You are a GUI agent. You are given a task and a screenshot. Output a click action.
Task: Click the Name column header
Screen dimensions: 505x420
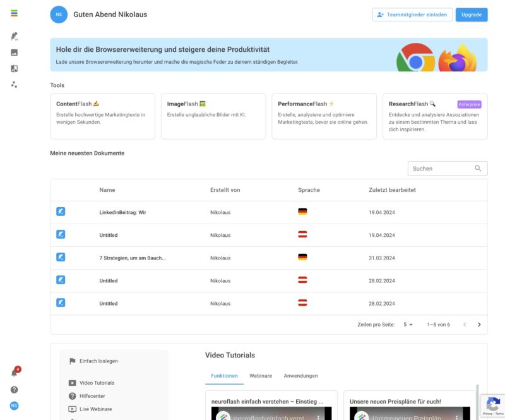[107, 190]
